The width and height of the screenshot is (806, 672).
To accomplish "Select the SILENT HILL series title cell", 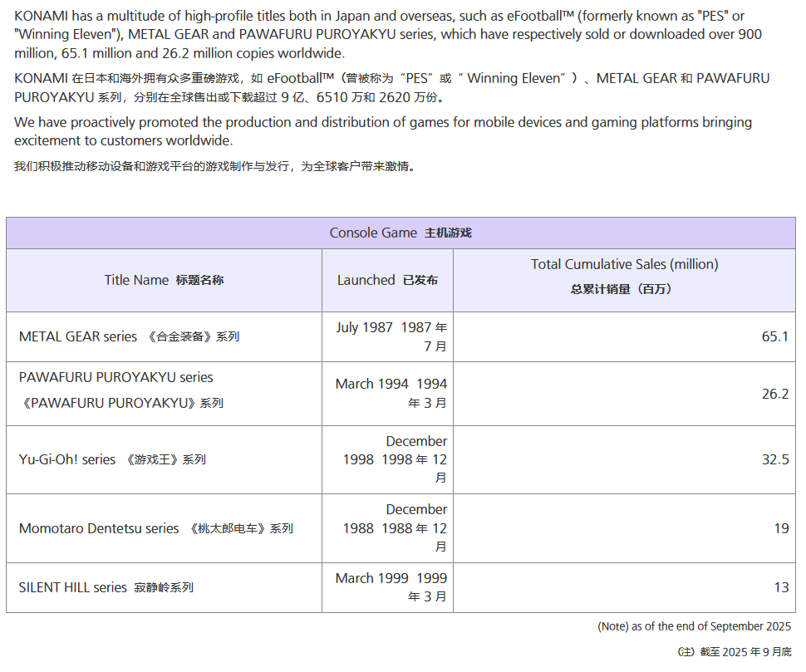I will click(x=106, y=587).
